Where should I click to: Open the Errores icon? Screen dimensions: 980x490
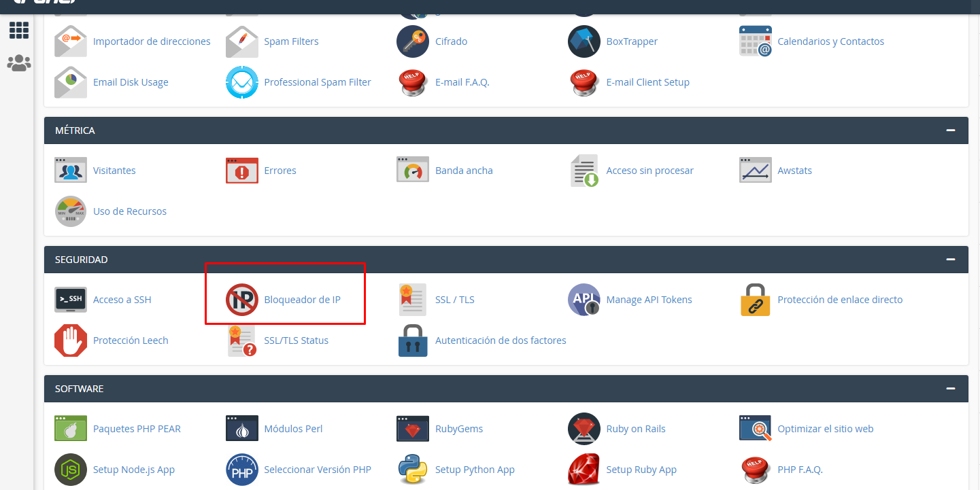[x=242, y=171]
